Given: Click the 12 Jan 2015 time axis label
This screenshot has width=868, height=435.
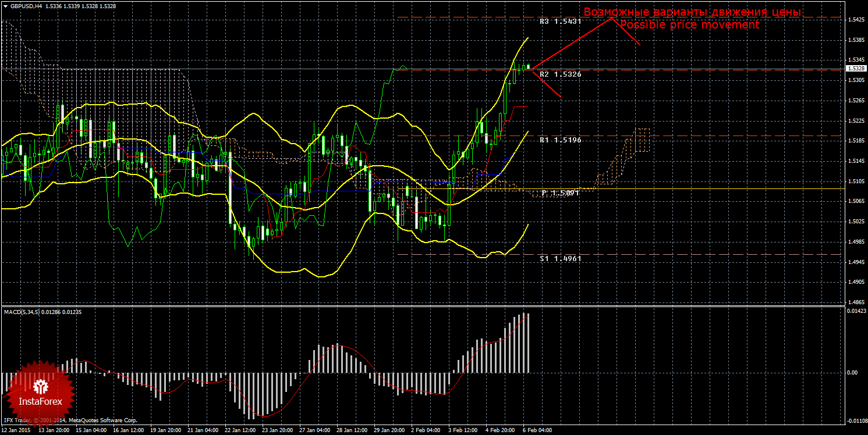Looking at the screenshot, I should point(15,431).
